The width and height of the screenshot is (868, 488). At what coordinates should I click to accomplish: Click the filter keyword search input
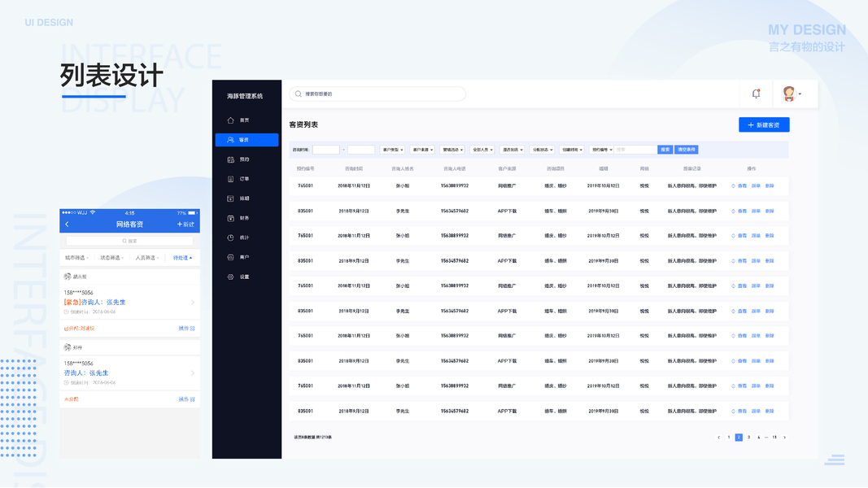tap(635, 150)
